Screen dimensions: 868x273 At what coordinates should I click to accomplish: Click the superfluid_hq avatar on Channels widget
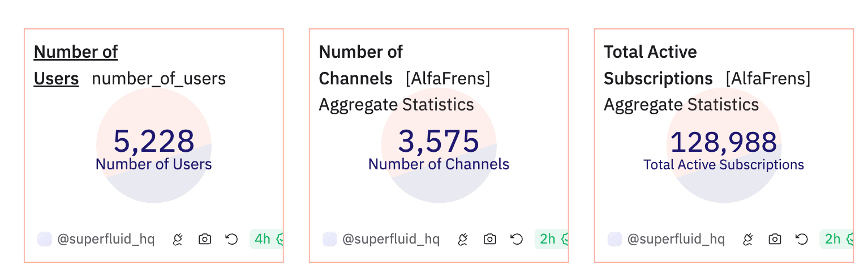point(330,240)
